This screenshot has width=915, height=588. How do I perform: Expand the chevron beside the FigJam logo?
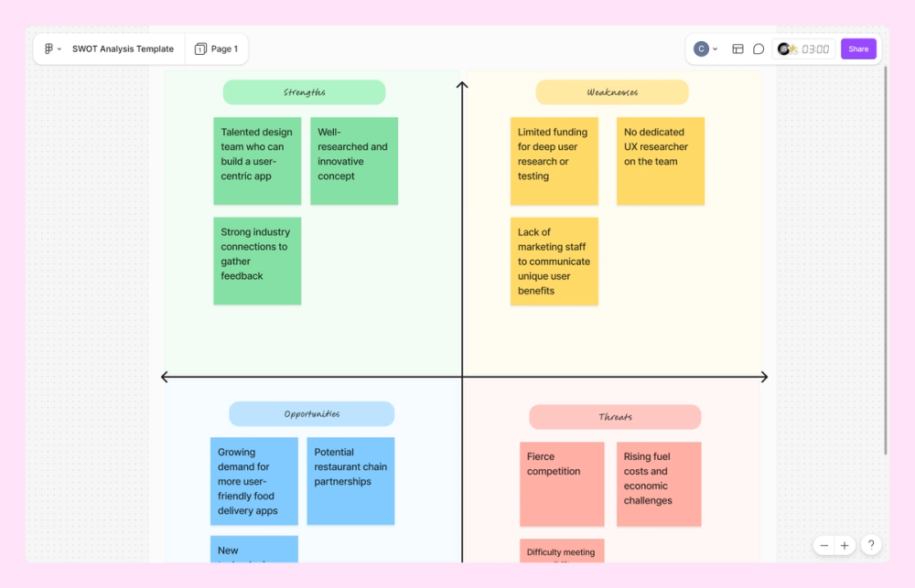59,48
